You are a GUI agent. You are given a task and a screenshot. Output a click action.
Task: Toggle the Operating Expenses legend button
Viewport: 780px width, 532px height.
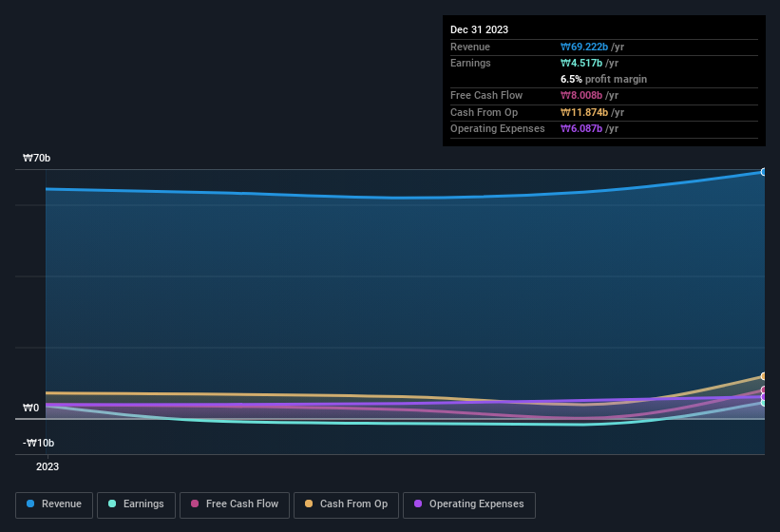pyautogui.click(x=468, y=504)
